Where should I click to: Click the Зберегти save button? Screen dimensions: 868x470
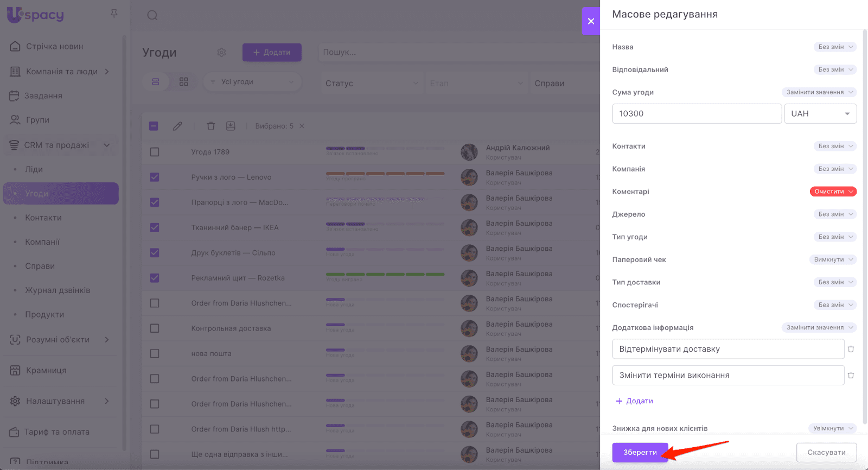click(640, 452)
